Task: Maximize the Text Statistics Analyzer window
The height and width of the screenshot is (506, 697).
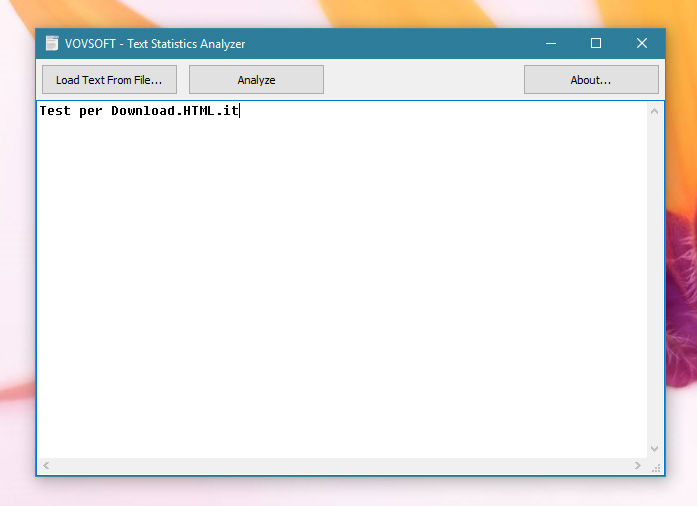Action: point(596,43)
